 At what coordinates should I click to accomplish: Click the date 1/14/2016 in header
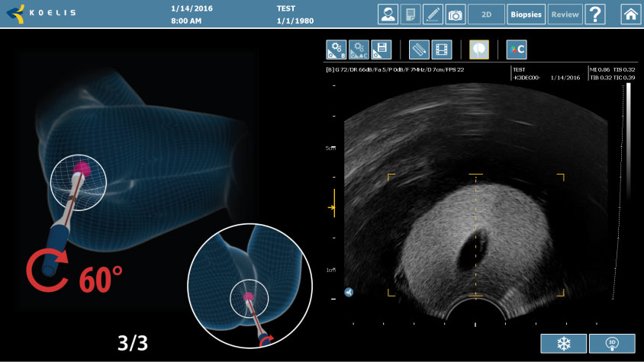tap(192, 8)
